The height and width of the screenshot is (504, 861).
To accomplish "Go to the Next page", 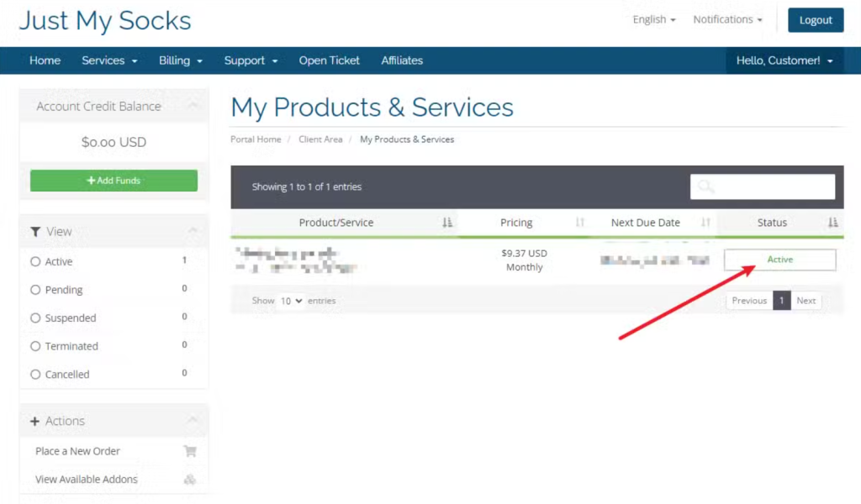I will (x=806, y=301).
